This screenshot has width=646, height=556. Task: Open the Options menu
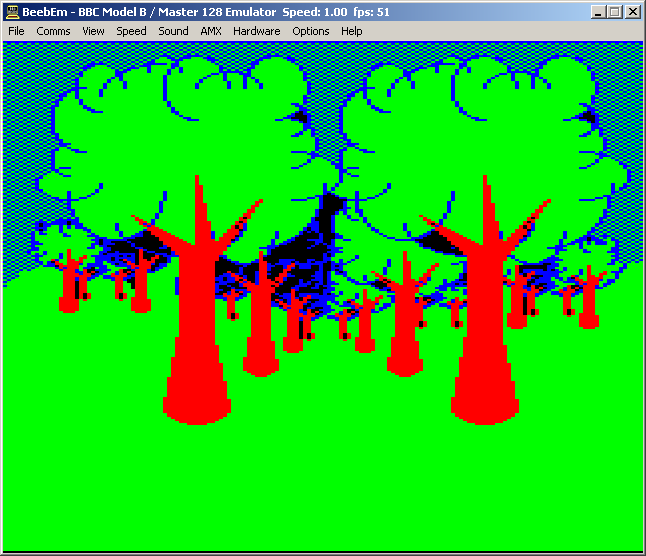pyautogui.click(x=311, y=31)
